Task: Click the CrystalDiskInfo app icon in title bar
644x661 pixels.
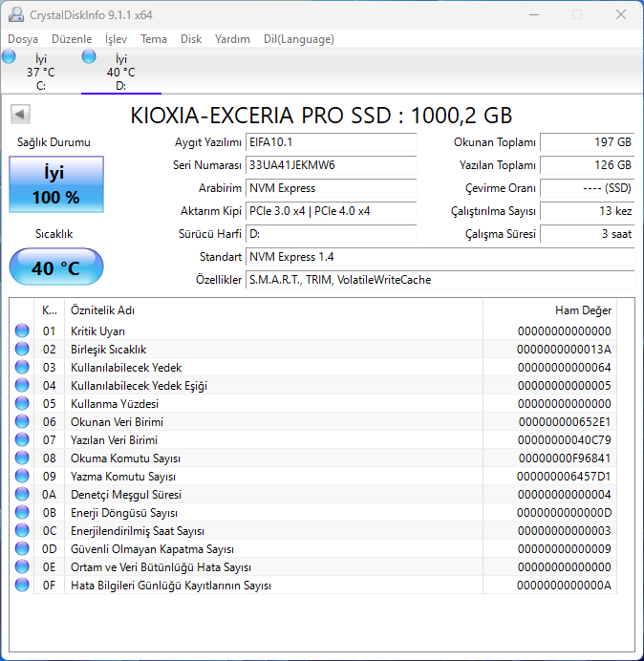Action: pos(16,15)
